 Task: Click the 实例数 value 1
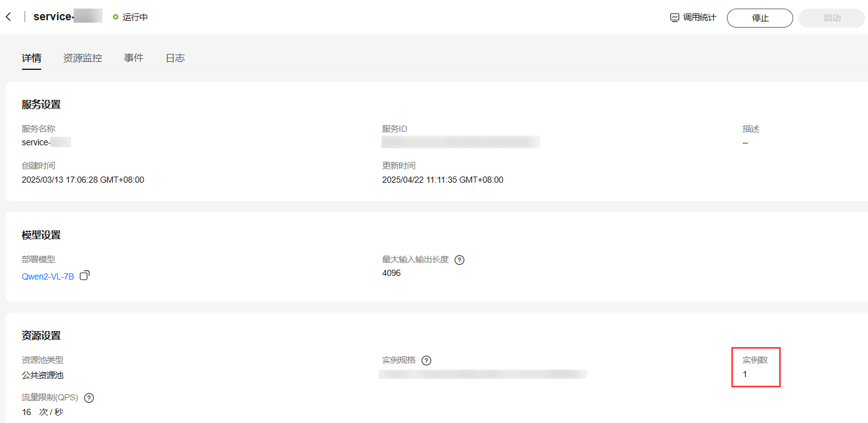point(745,374)
